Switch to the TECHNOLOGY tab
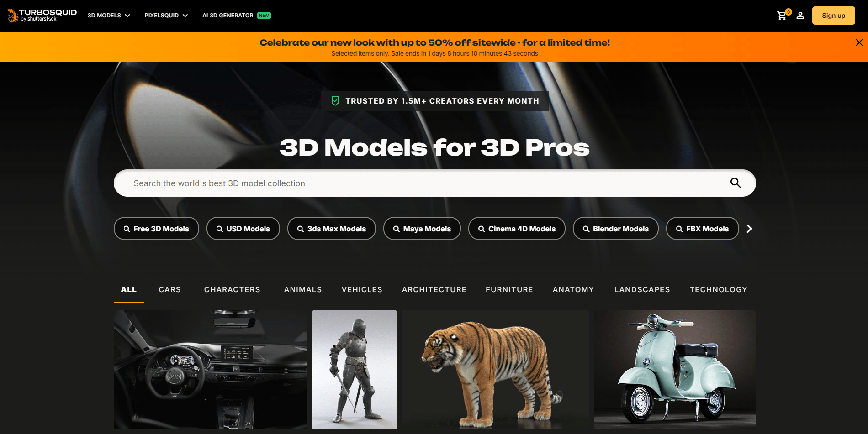Screen dimensions: 868x434 (x=719, y=290)
